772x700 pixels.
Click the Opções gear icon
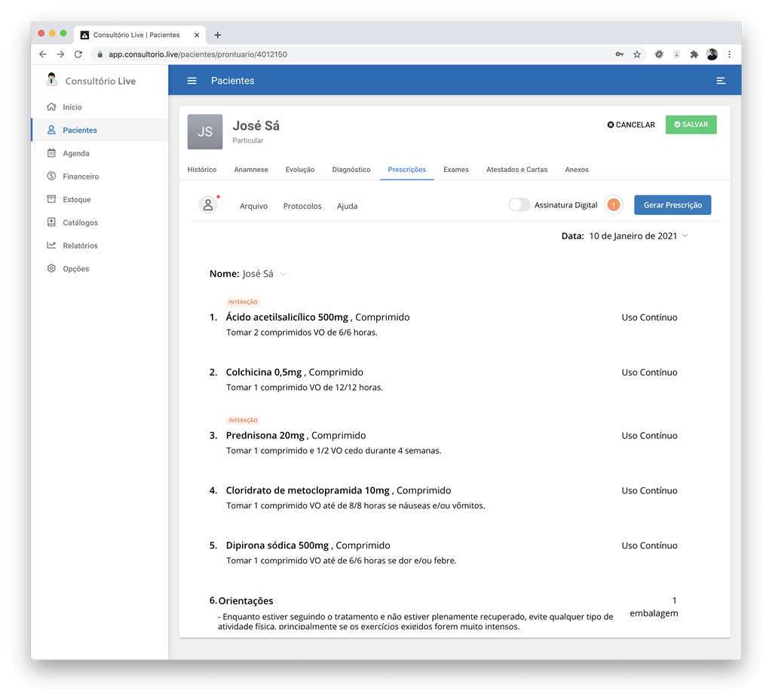tap(51, 269)
